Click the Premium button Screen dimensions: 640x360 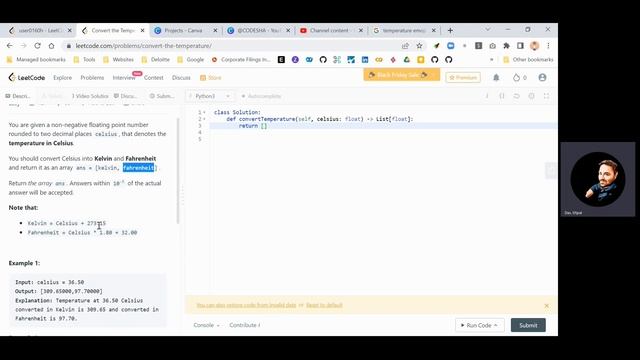pos(463,78)
